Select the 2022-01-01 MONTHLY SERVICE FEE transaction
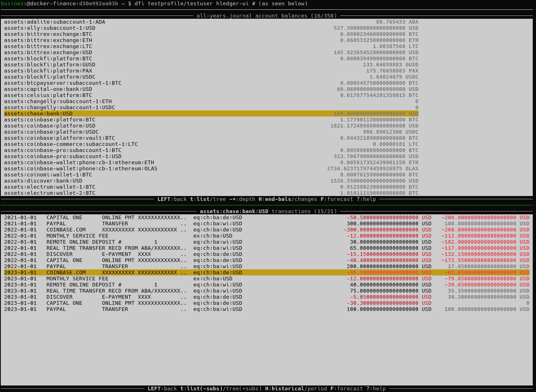The image size is (536, 392). (78, 236)
